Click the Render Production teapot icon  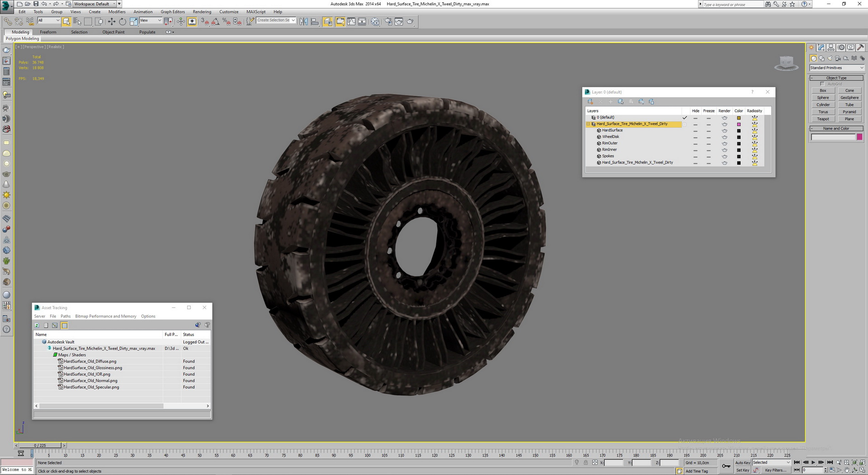tap(410, 21)
